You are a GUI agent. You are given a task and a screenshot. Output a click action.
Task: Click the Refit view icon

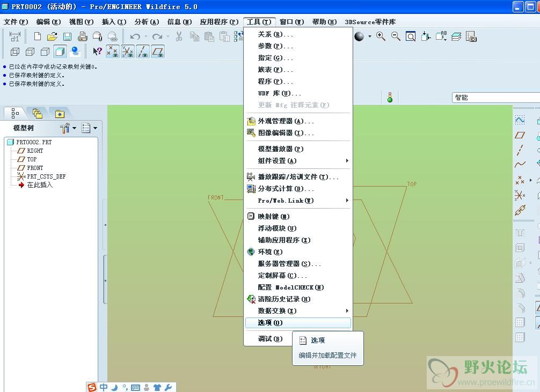point(411,36)
